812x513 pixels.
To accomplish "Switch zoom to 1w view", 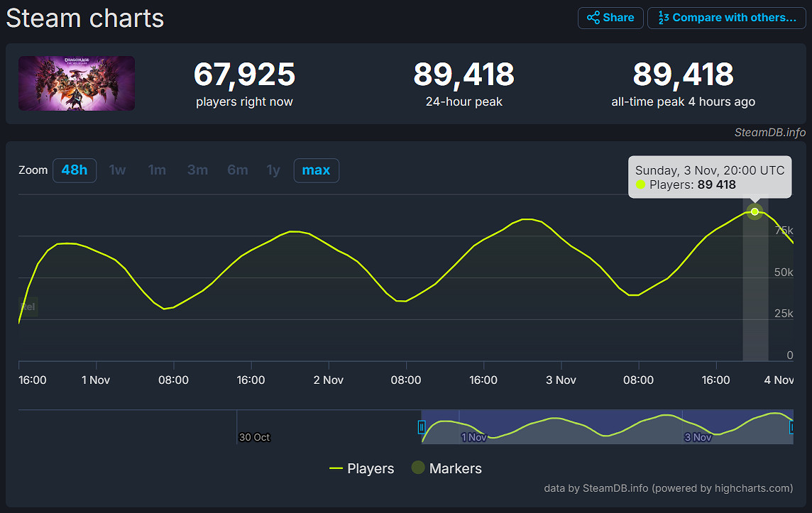I will pyautogui.click(x=117, y=170).
